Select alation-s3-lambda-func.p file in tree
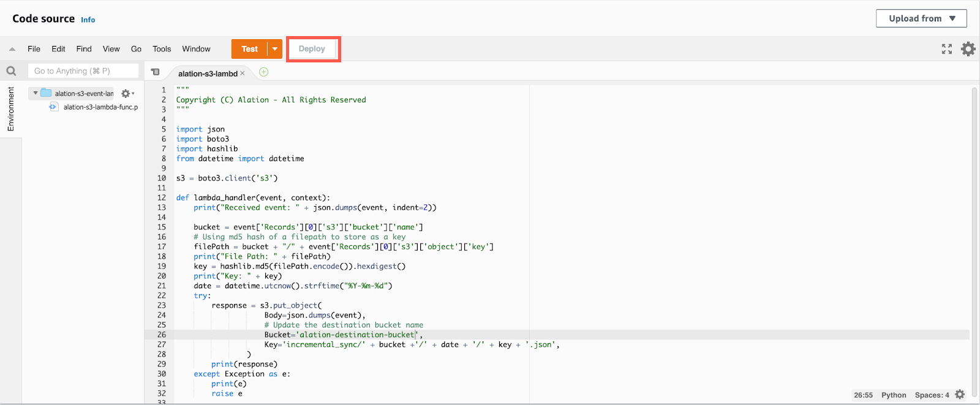This screenshot has height=405, width=980. point(100,106)
